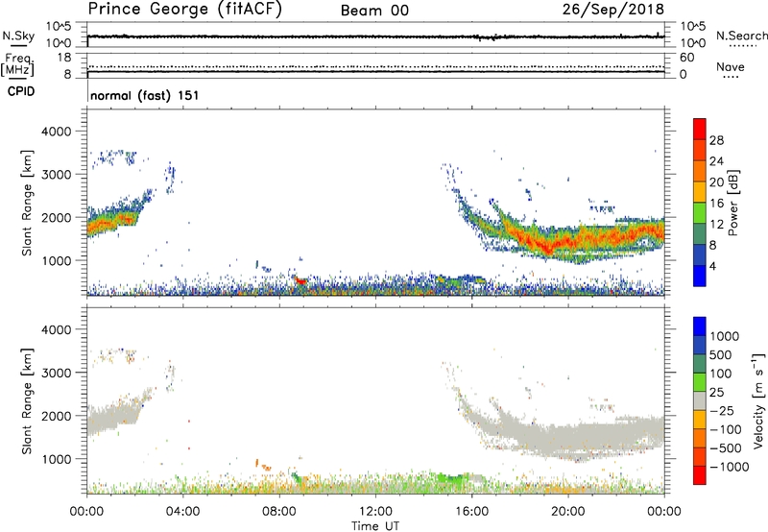Click the "Power [dB]" color bar title
The height and width of the screenshot is (532, 768).
[732, 203]
